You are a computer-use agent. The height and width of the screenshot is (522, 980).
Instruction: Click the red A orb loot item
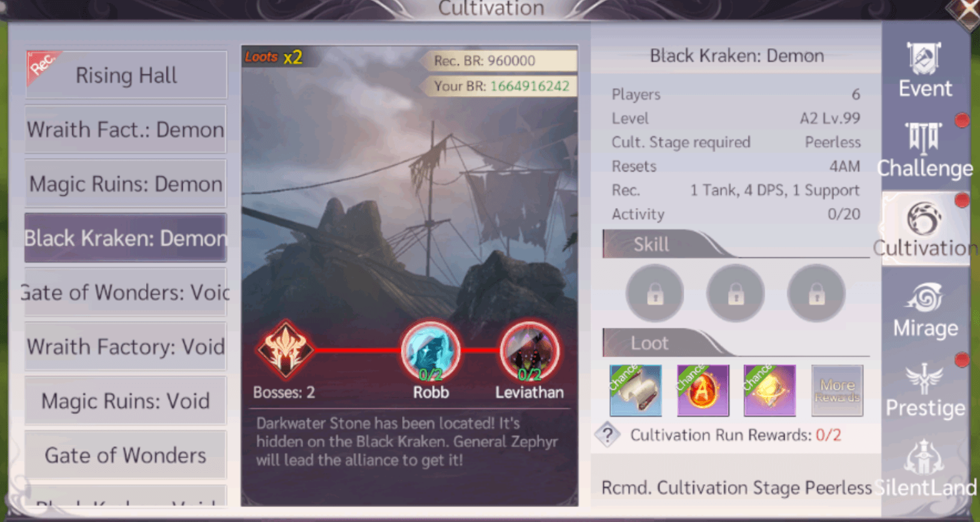point(703,391)
